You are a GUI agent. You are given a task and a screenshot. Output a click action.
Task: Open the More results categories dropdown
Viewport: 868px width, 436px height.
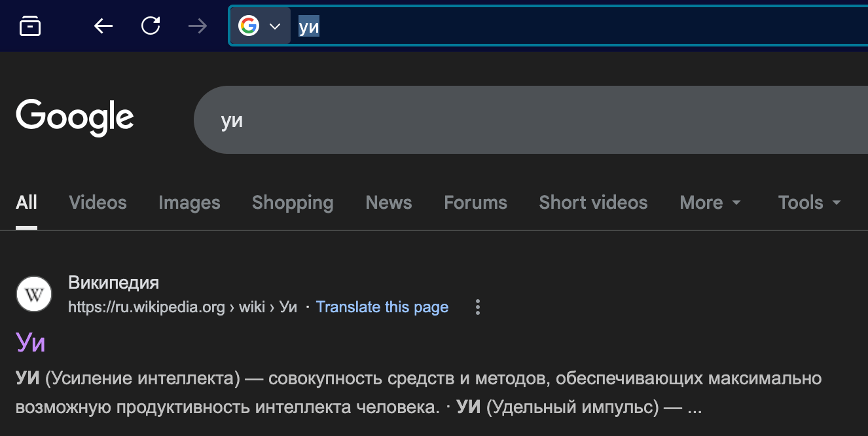click(x=710, y=203)
